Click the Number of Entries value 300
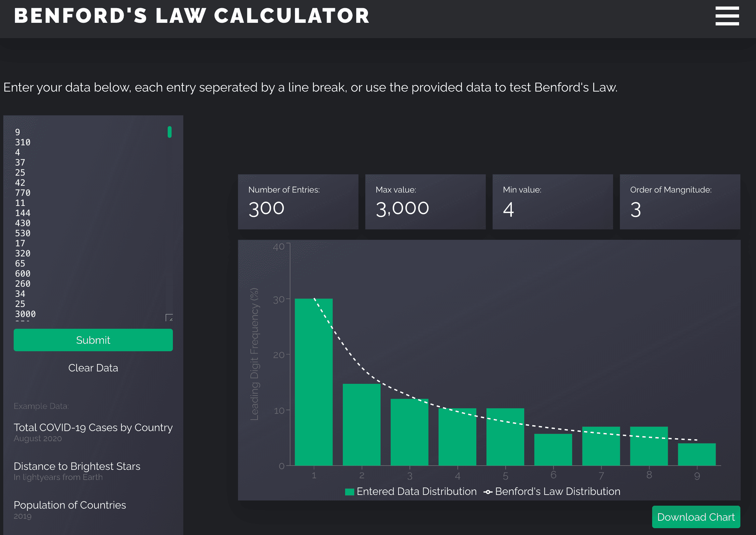756x535 pixels. click(266, 209)
